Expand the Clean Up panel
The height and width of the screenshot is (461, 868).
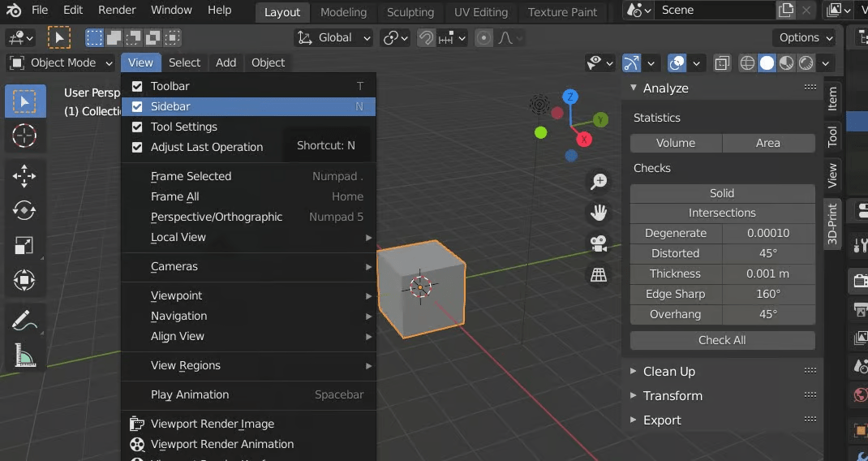coord(668,371)
